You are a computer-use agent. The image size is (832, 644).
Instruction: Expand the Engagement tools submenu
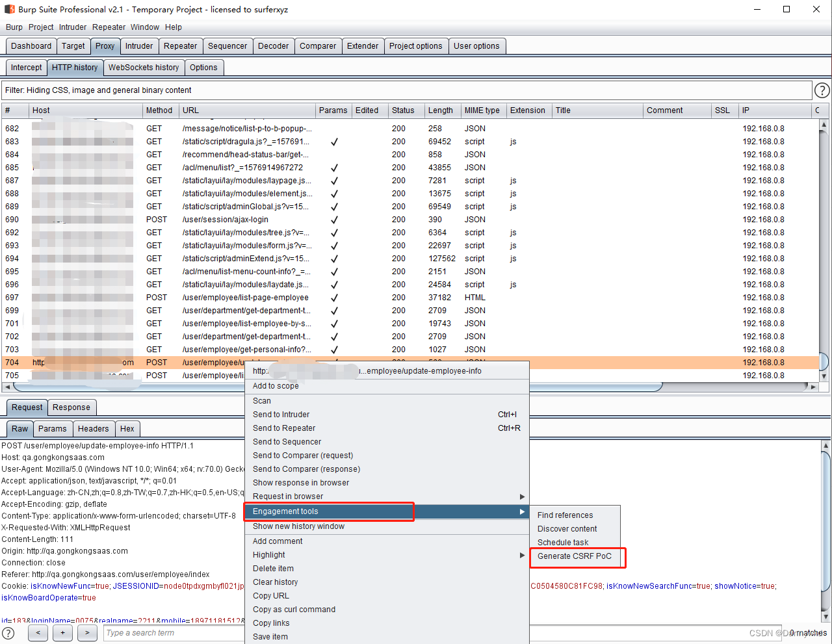pos(387,511)
